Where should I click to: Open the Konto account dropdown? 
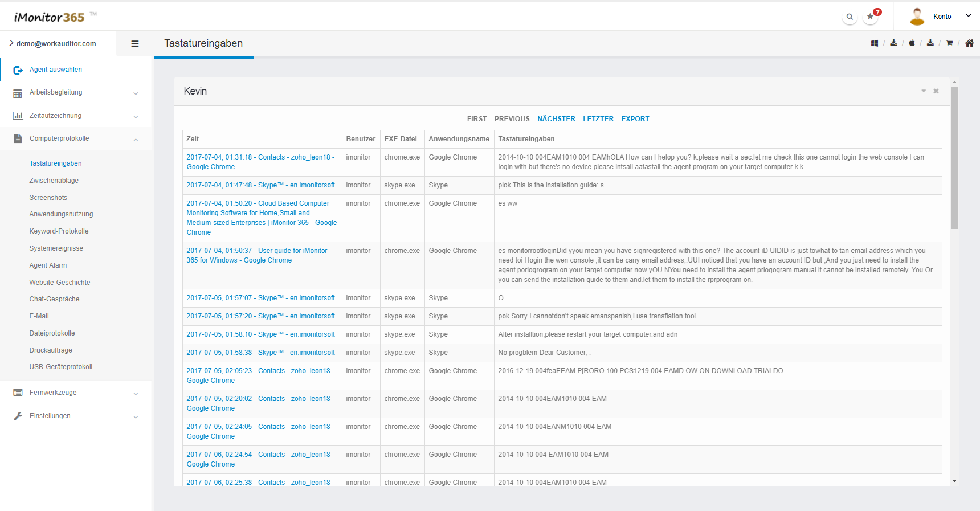(942, 17)
